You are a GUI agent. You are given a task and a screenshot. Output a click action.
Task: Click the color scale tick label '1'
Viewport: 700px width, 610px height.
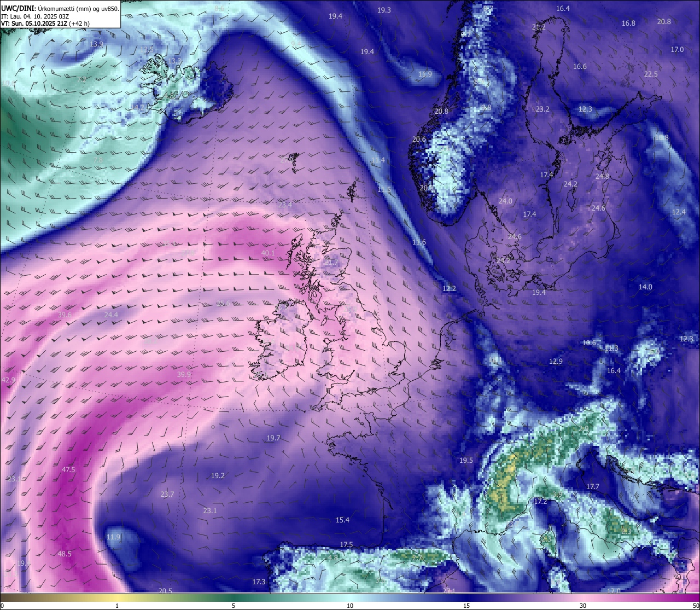pos(117,606)
